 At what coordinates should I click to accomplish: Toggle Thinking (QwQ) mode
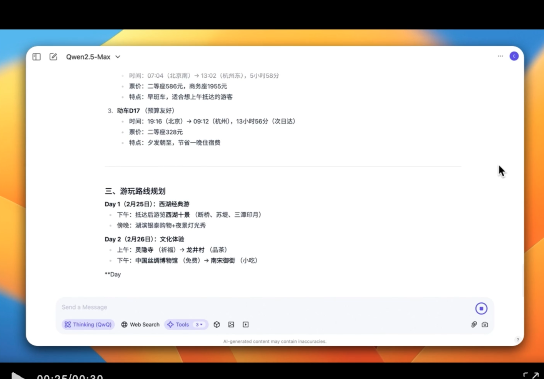click(88, 325)
